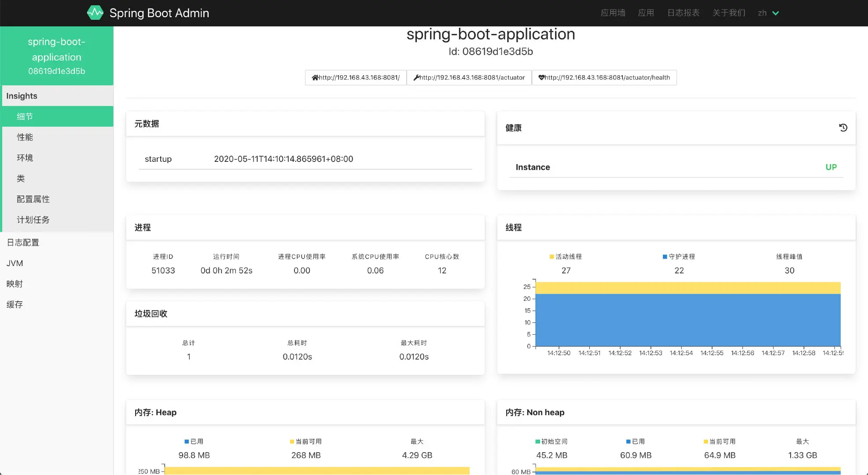This screenshot has height=475, width=868.
Task: Toggle the 活动线程 legend yellow swatch
Action: click(x=552, y=256)
